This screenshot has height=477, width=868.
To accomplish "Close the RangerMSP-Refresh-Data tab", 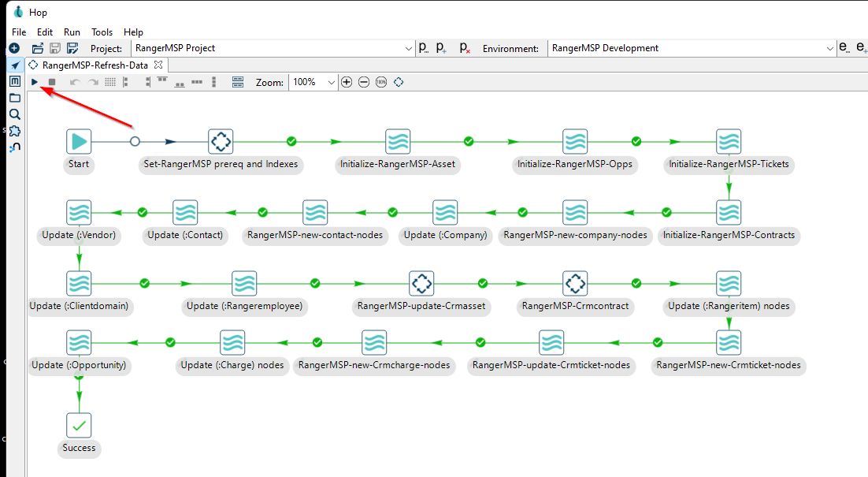I will click(x=158, y=65).
